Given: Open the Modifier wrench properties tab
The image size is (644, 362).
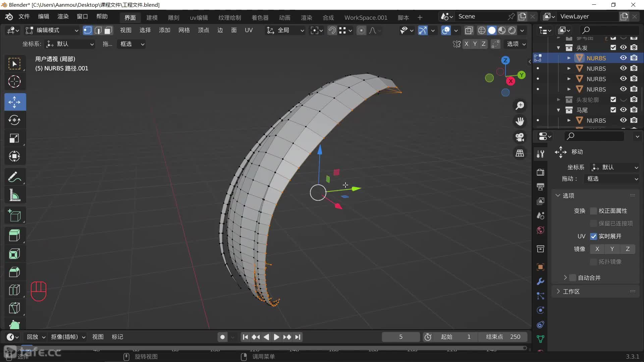Looking at the screenshot, I should (540, 281).
